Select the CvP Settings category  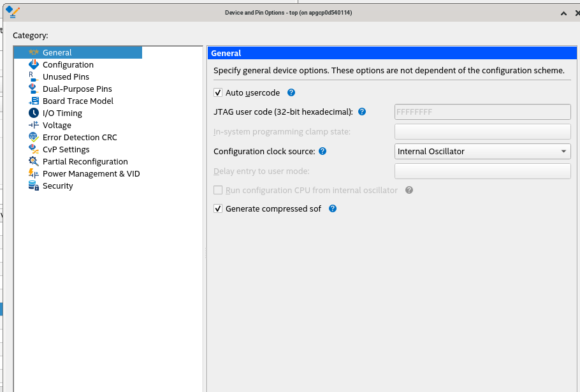[66, 149]
